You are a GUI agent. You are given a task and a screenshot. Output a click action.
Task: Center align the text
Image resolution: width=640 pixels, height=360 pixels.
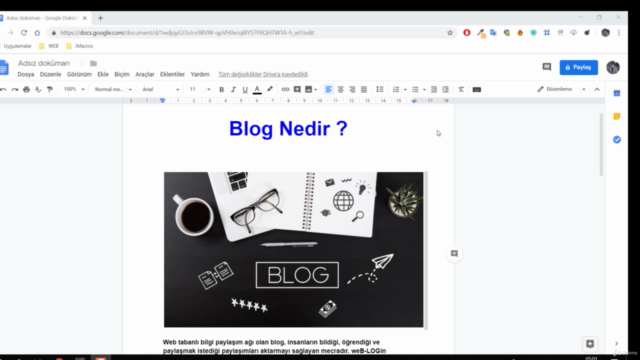point(340,89)
